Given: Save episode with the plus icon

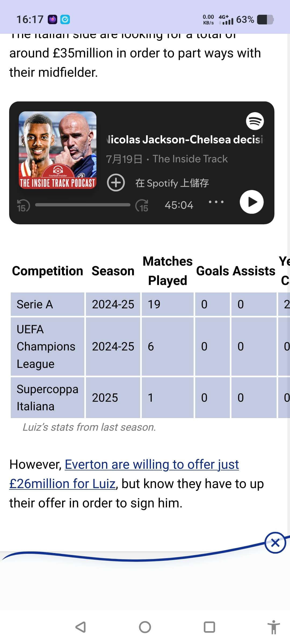Looking at the screenshot, I should [116, 183].
